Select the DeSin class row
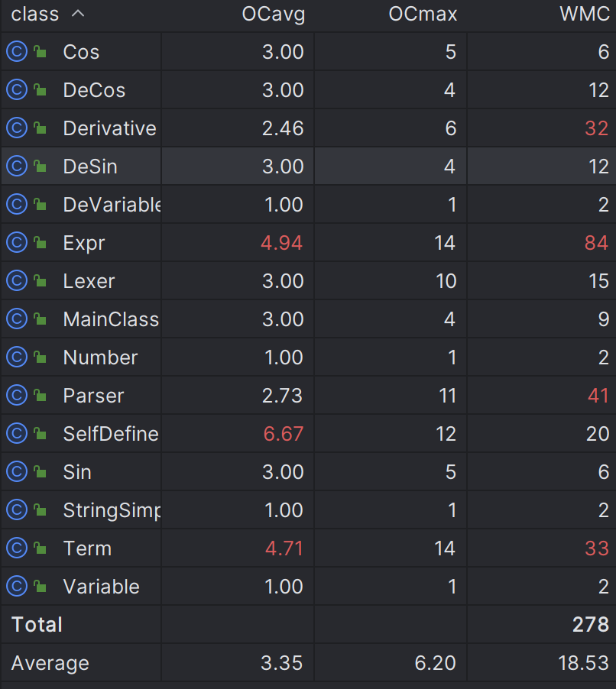 (x=309, y=166)
